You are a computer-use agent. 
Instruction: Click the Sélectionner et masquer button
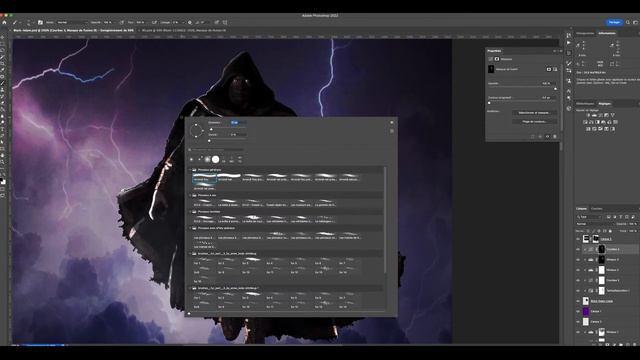[x=534, y=113]
